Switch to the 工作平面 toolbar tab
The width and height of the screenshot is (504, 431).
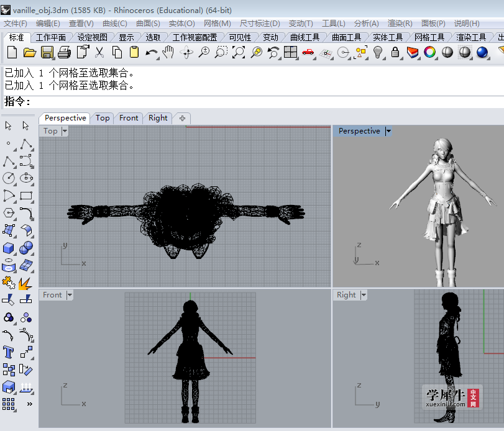point(51,38)
